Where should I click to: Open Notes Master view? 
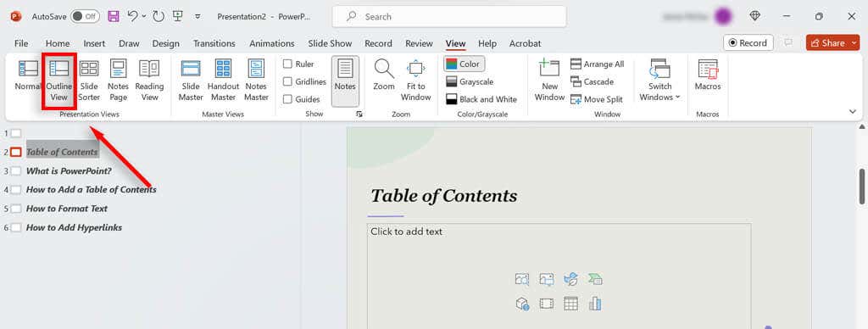click(256, 81)
